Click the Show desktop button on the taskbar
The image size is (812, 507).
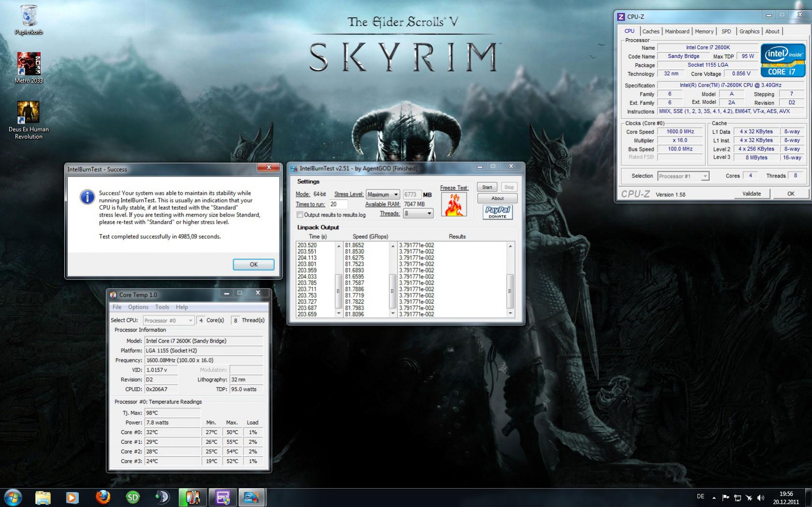[x=809, y=497]
